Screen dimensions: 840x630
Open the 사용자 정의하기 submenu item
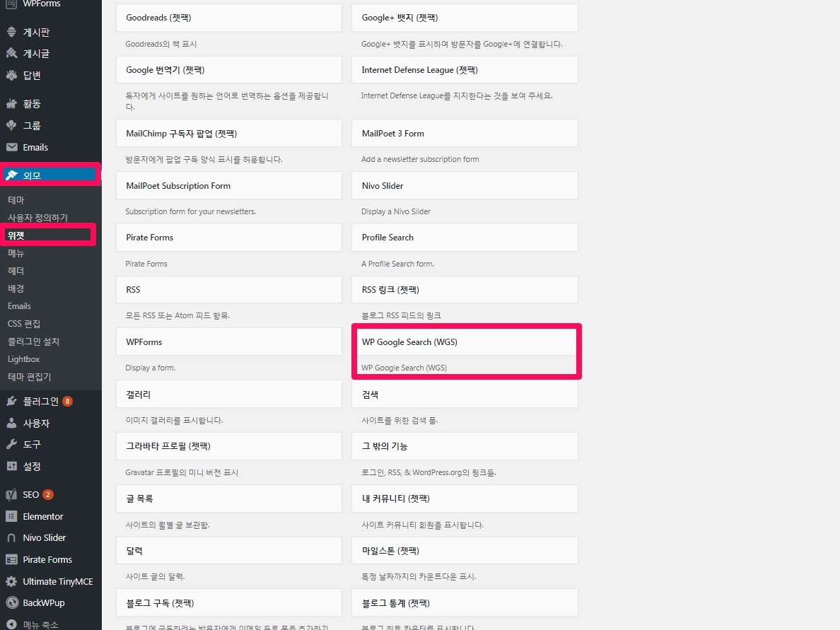[37, 218]
